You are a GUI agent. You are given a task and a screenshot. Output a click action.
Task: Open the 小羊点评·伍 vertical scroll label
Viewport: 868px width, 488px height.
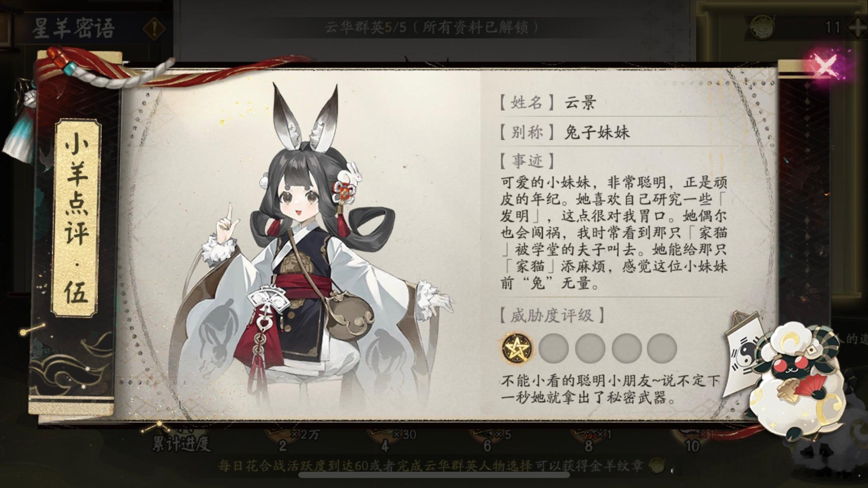point(77,218)
